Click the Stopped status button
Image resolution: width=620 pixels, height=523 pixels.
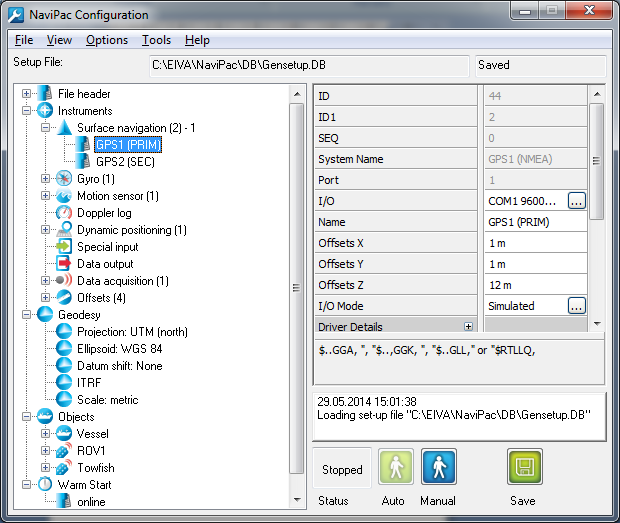pyautogui.click(x=342, y=468)
